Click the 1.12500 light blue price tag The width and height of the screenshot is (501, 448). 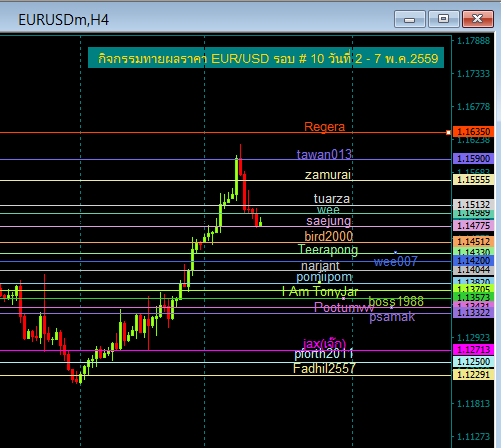click(x=473, y=362)
